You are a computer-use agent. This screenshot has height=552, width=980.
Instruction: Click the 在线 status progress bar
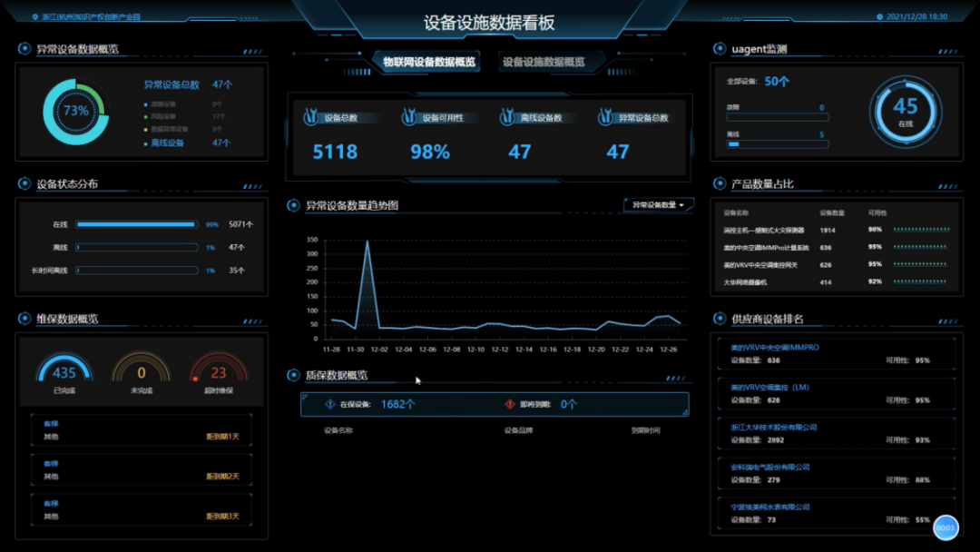point(137,224)
